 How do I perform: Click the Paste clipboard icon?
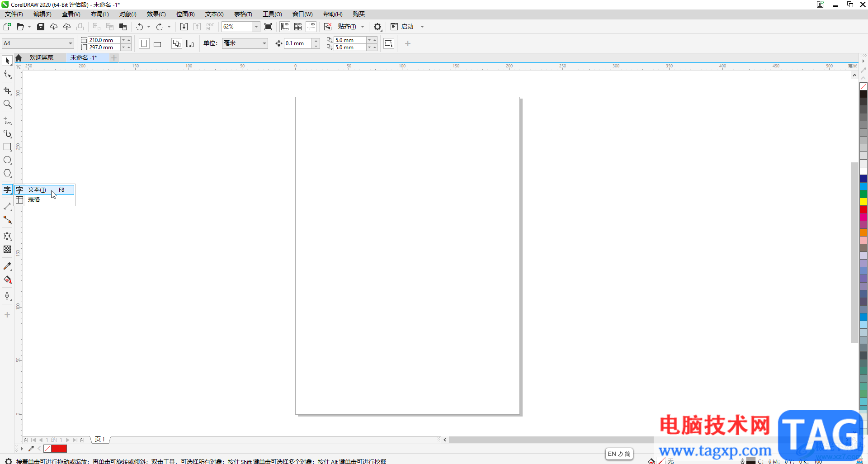click(123, 27)
